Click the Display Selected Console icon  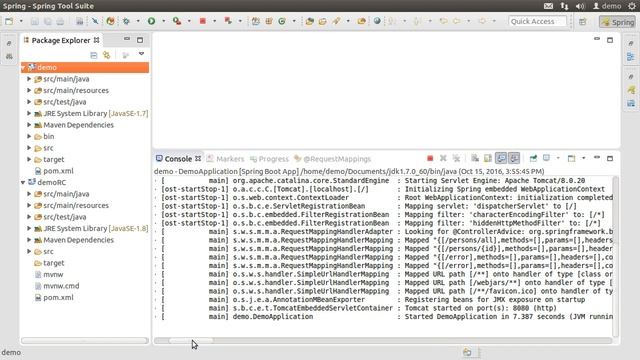[547, 158]
